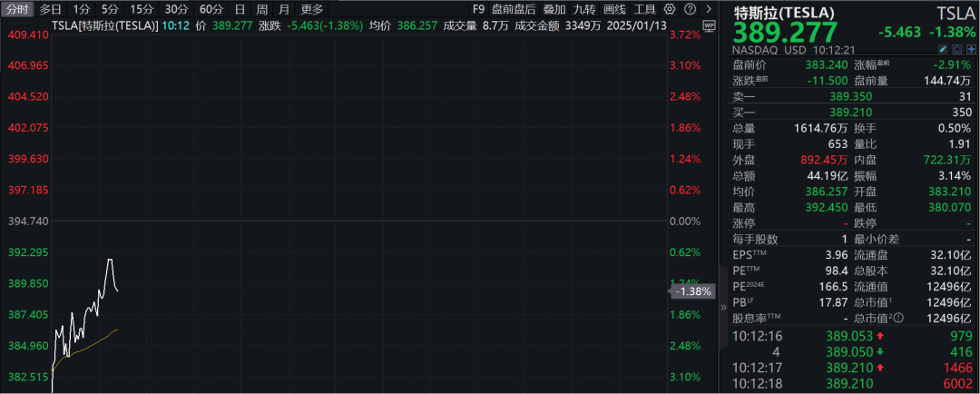Click the 卖一 ask price 389.350

(x=850, y=96)
